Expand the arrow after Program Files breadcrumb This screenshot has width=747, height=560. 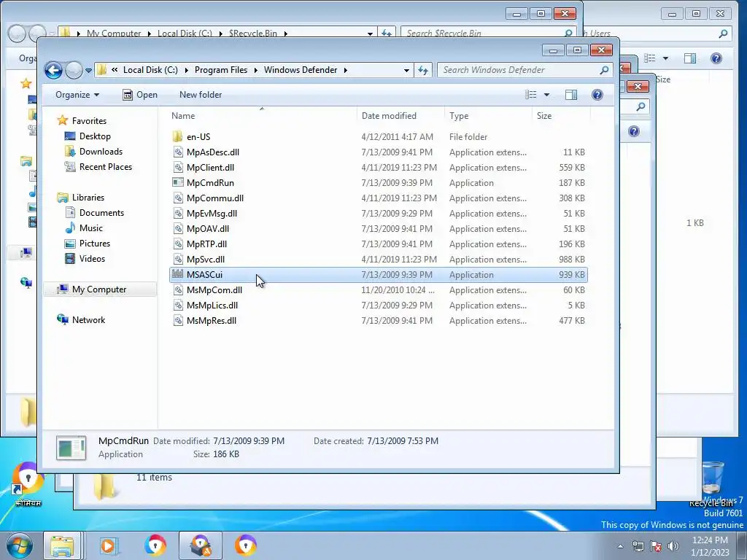coord(256,70)
